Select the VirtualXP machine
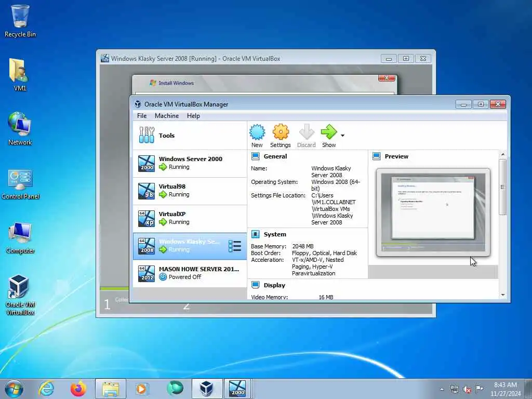532x399 pixels. click(x=190, y=219)
